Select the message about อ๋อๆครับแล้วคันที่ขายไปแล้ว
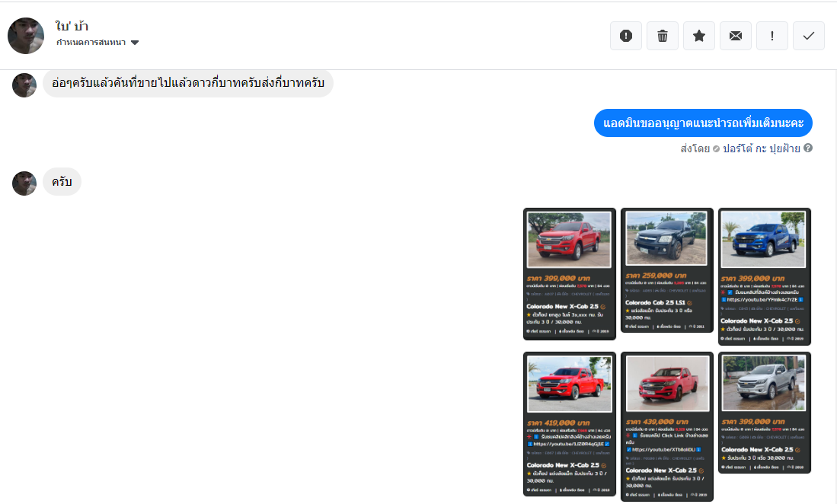Screen dimensions: 837x504 point(188,83)
